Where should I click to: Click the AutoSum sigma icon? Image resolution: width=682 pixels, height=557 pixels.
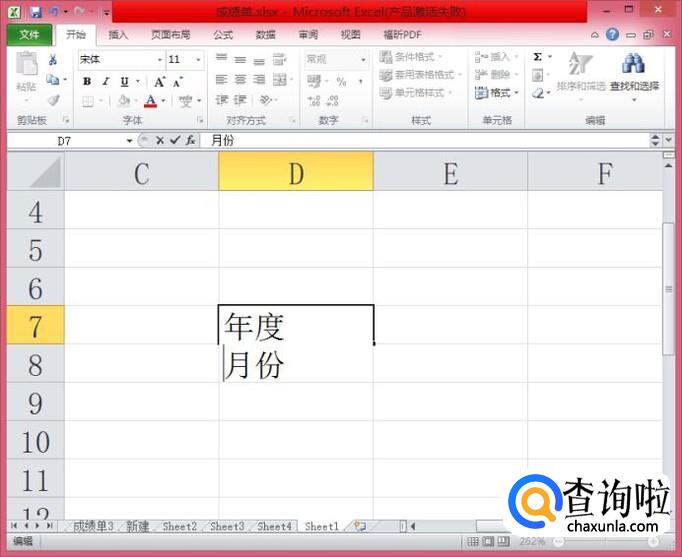(x=538, y=57)
